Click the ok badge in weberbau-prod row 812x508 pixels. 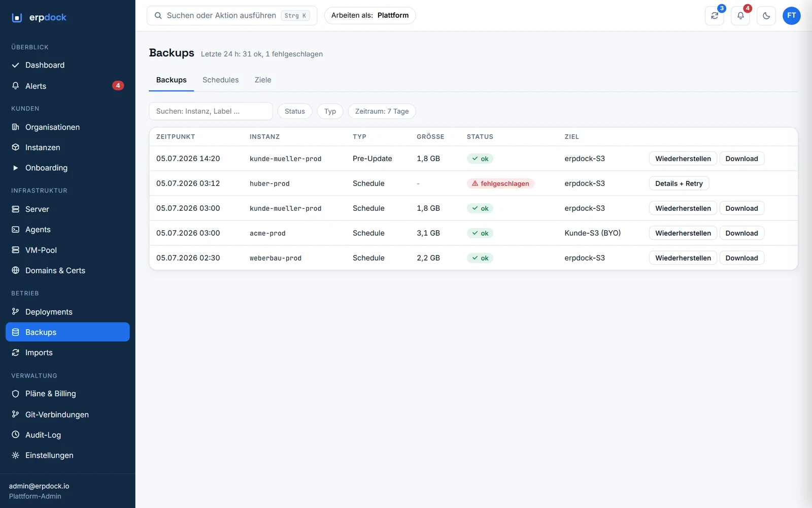(x=480, y=258)
